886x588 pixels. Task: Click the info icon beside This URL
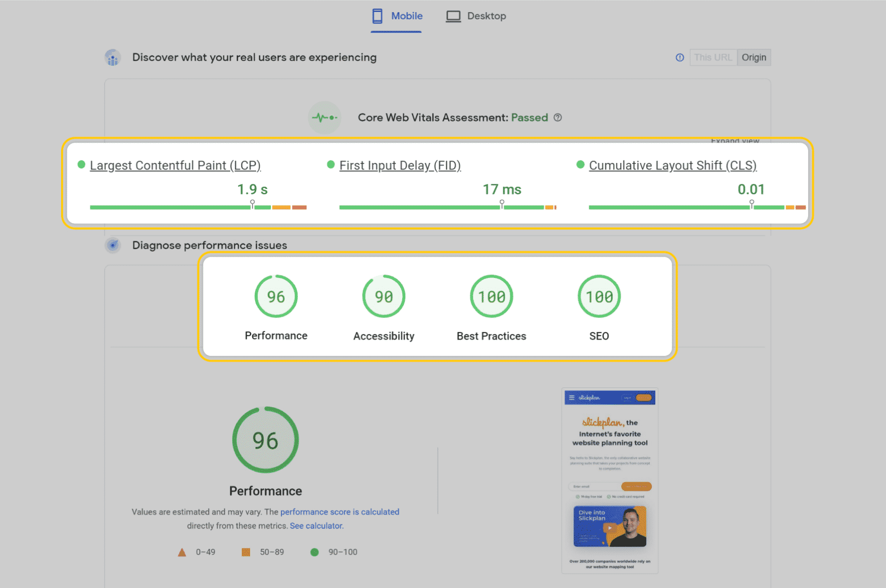[x=680, y=58]
